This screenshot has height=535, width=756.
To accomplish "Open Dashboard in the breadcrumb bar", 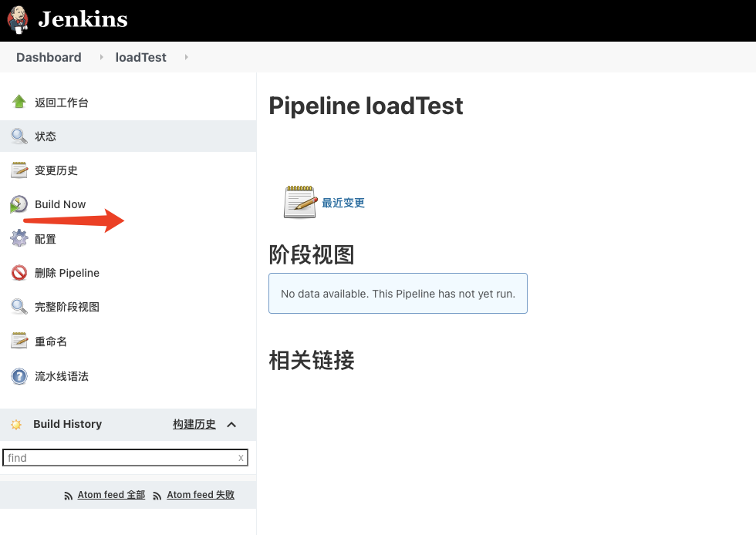I will point(49,57).
